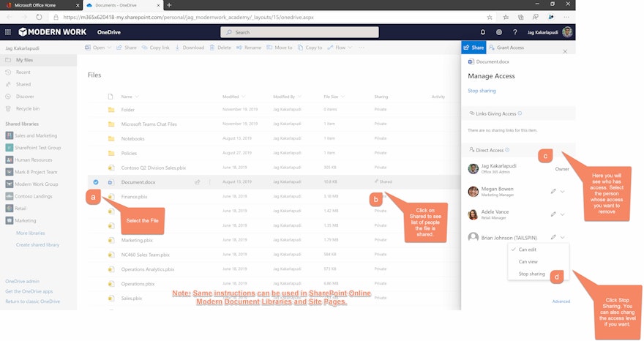Screen dimensions: 644x341
Task: Click Copy to in the toolbar
Action: 310,48
